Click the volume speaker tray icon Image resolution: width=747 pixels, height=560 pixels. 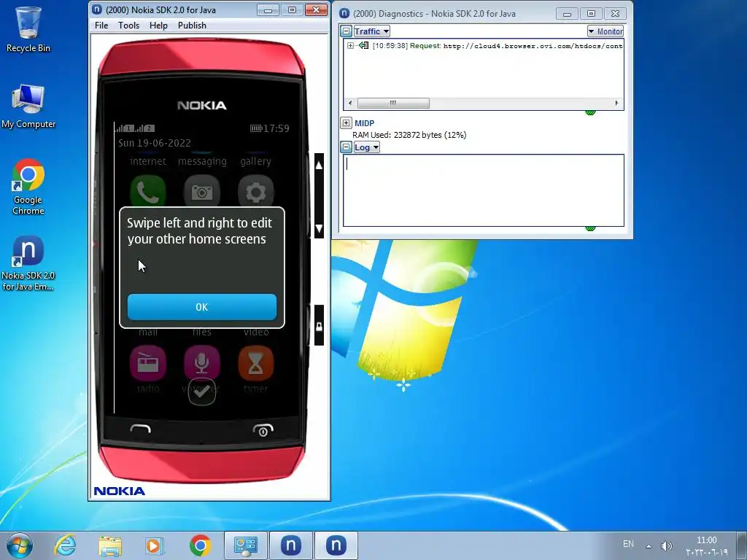point(667,546)
